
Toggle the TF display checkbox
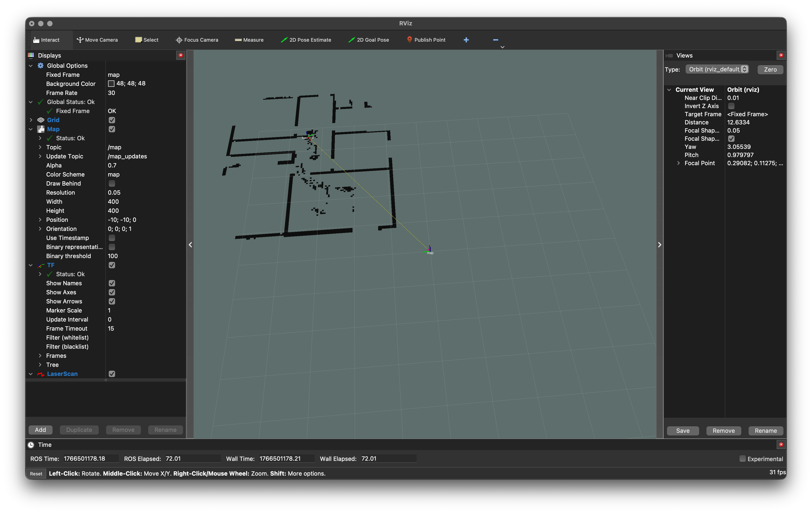pyautogui.click(x=112, y=265)
